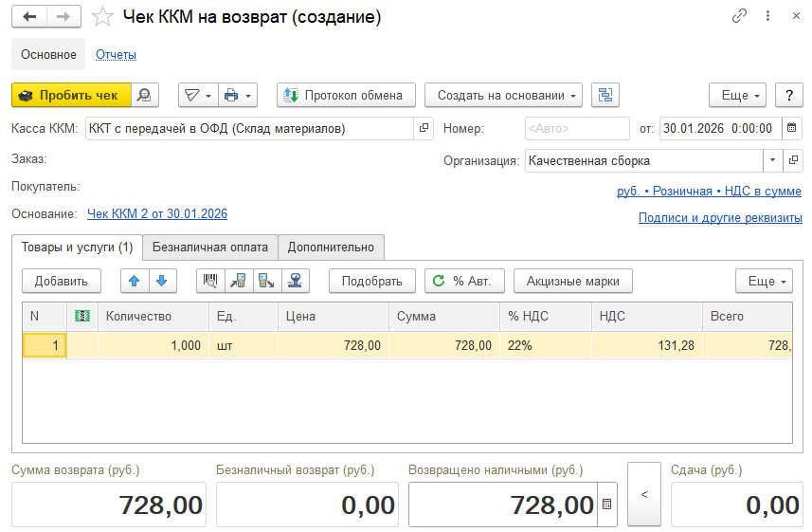Open calendar picker for the date field
The height and width of the screenshot is (532, 812).
click(x=792, y=128)
